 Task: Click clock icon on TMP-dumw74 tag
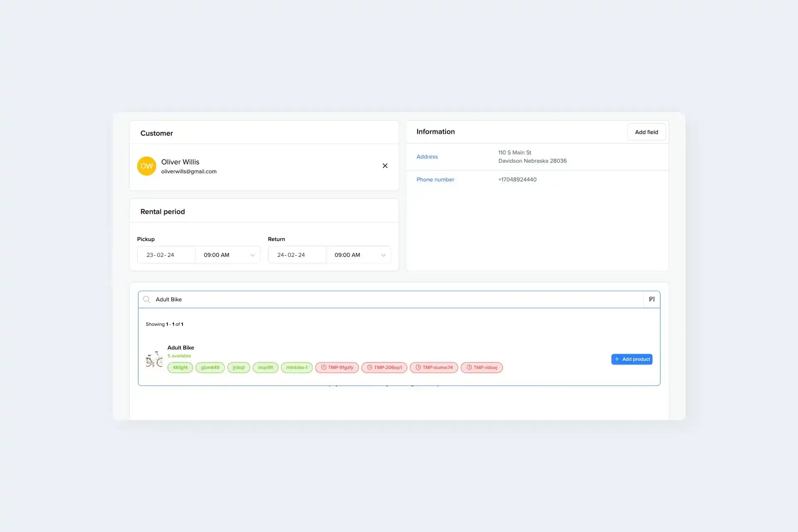tap(418, 367)
